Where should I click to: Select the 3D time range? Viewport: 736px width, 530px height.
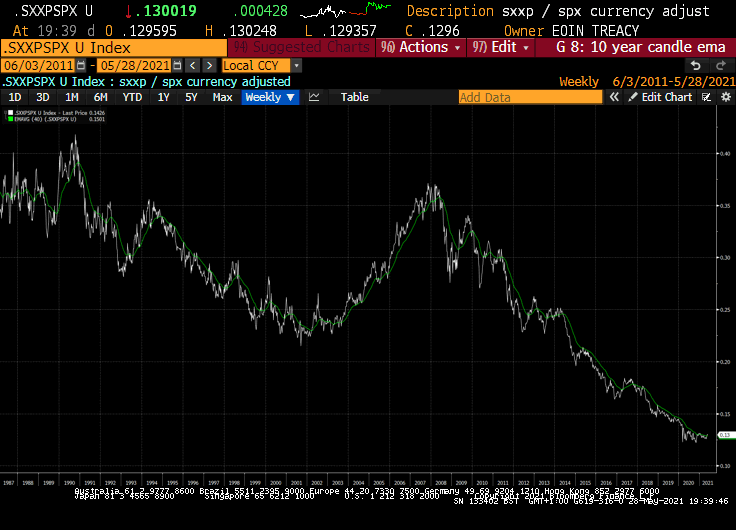43,97
